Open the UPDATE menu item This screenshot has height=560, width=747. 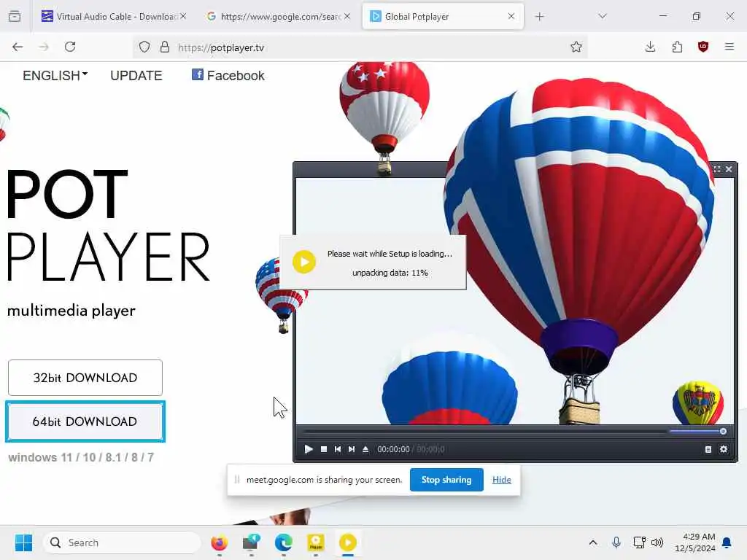(136, 76)
